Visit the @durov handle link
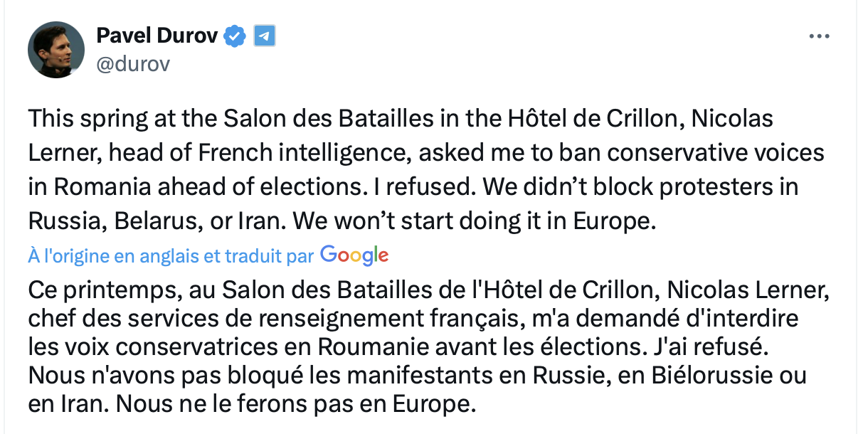 tap(132, 64)
